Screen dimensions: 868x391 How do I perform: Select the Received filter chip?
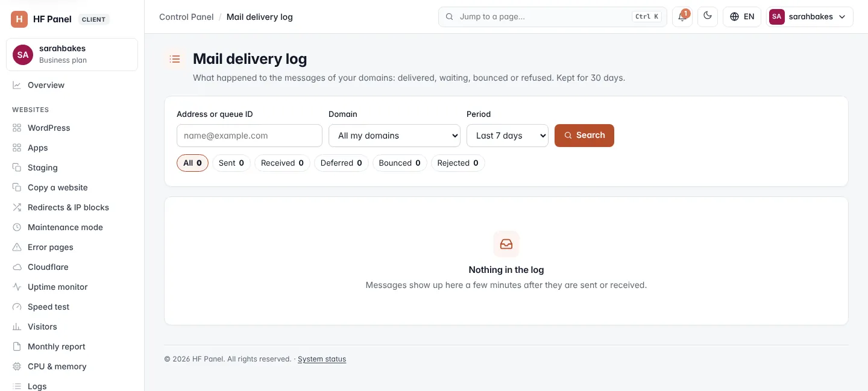pos(282,163)
